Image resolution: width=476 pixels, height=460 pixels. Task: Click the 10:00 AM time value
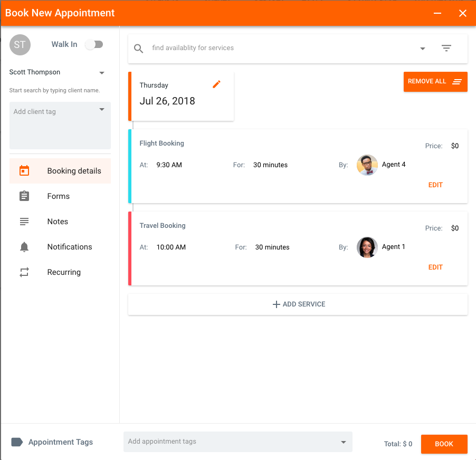coord(171,247)
